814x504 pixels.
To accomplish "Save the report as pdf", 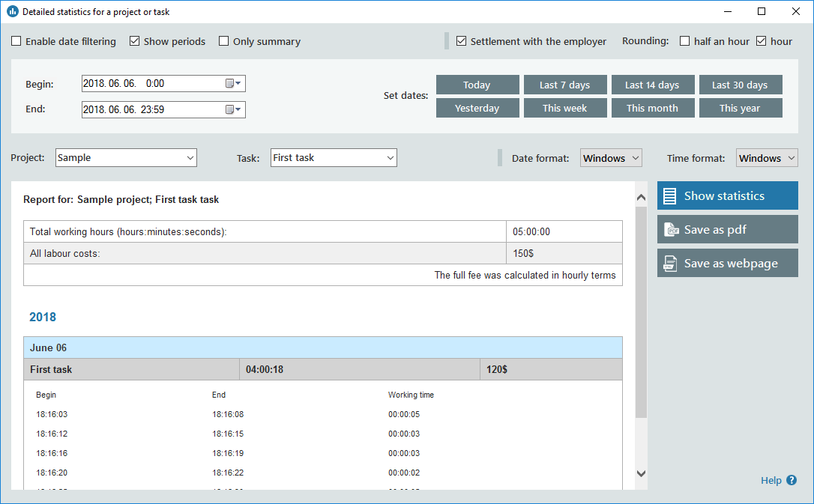I will coord(727,230).
